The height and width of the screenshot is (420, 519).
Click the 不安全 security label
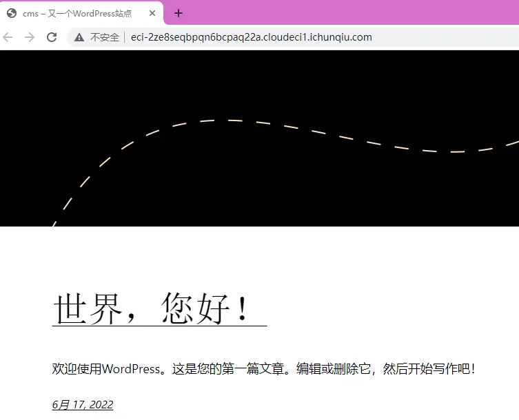point(105,37)
